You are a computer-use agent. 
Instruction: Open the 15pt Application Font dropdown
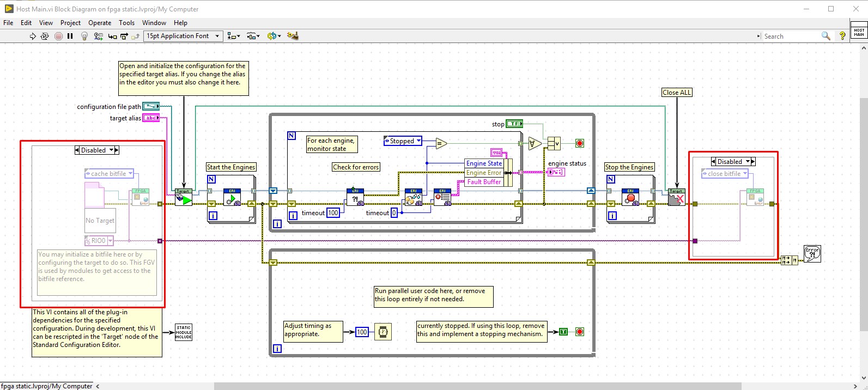pos(183,36)
